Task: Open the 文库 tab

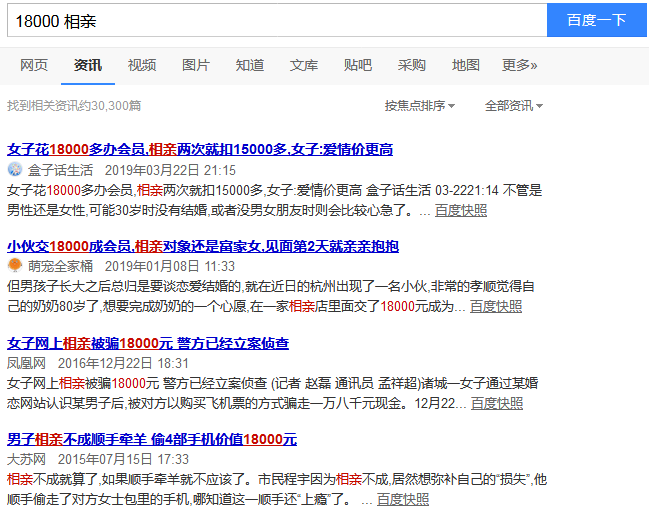Action: coord(304,65)
